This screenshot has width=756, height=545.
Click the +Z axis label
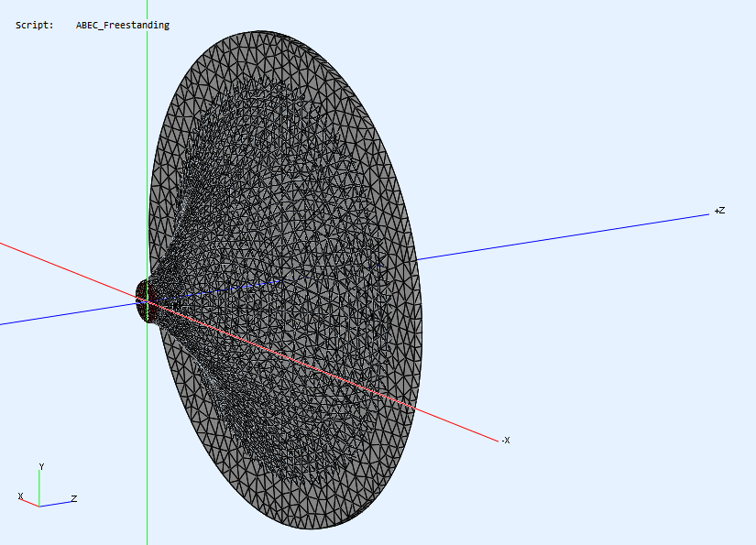[x=719, y=211]
